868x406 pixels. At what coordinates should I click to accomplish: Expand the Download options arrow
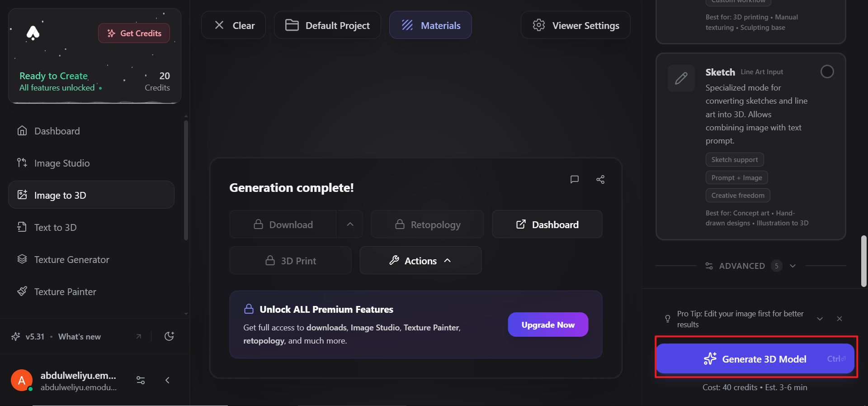pos(350,224)
